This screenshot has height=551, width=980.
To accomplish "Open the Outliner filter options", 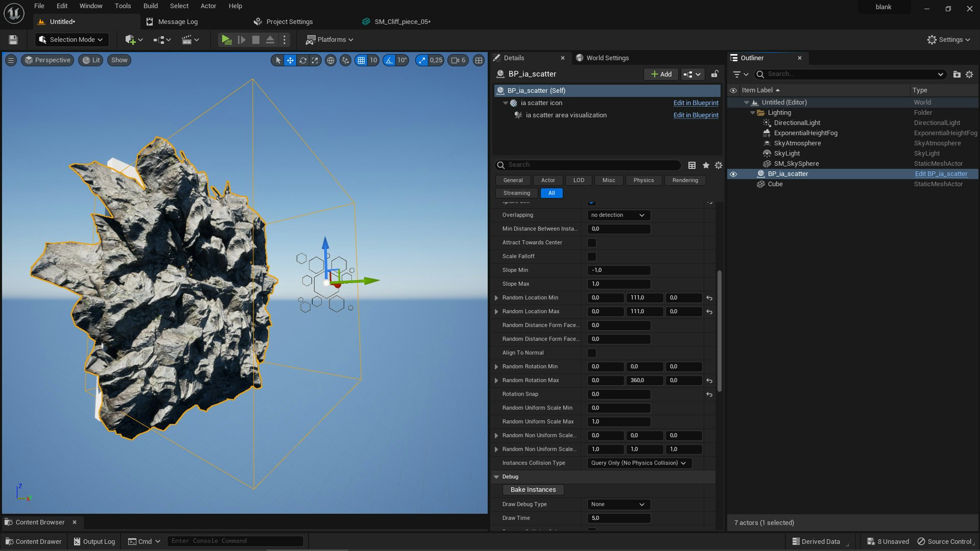I will coord(740,74).
